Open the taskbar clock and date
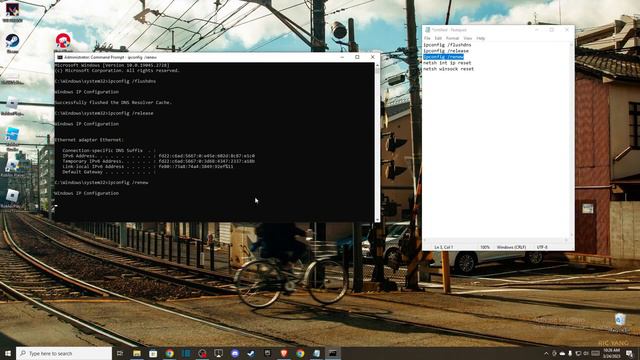This screenshot has width=640, height=360. coord(611,353)
